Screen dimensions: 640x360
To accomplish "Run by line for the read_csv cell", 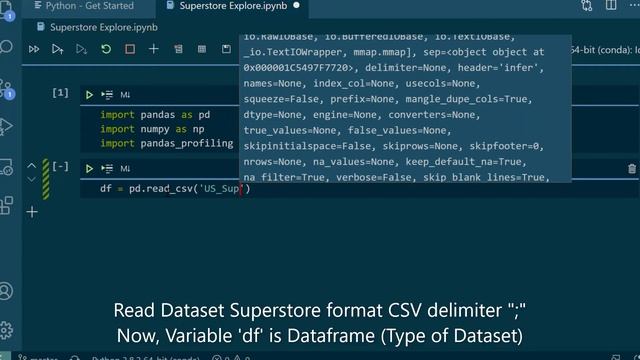I will (107, 169).
